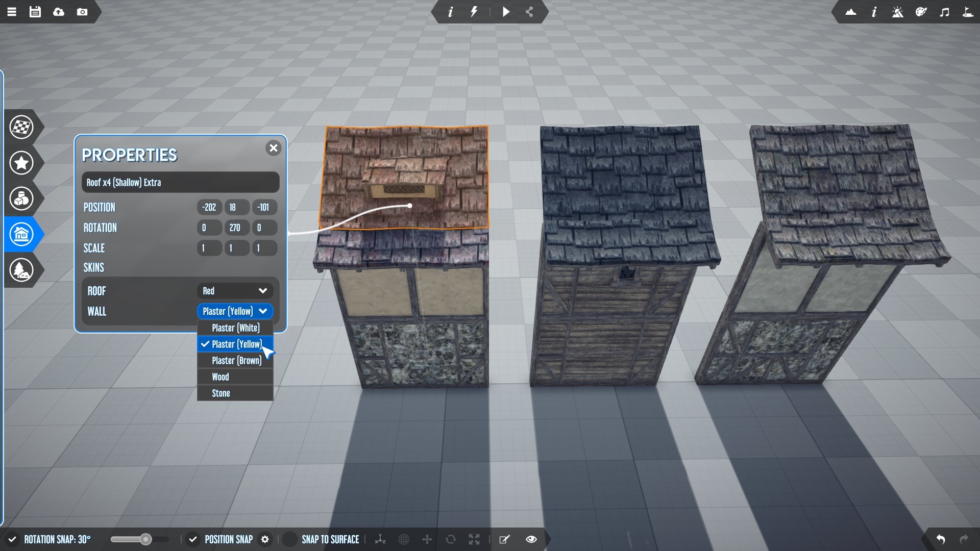The width and height of the screenshot is (980, 551).
Task: Take a screenshot with camera icon
Action: [x=82, y=12]
